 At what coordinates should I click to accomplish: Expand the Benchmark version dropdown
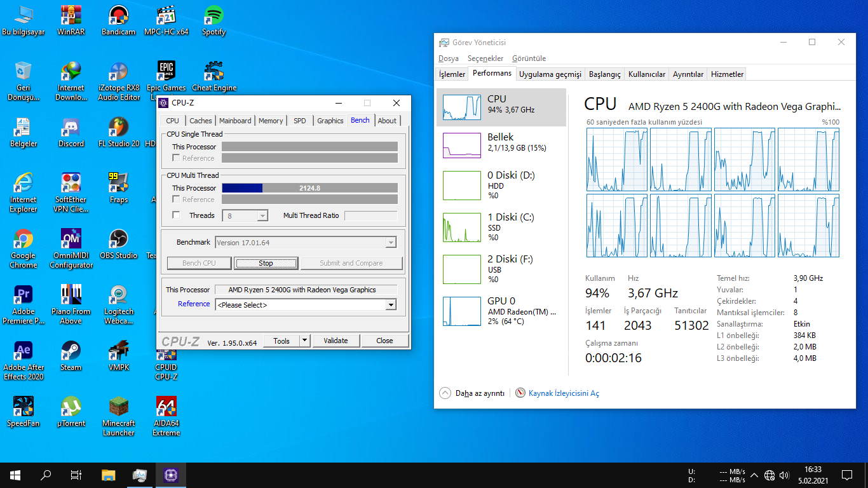coord(391,243)
